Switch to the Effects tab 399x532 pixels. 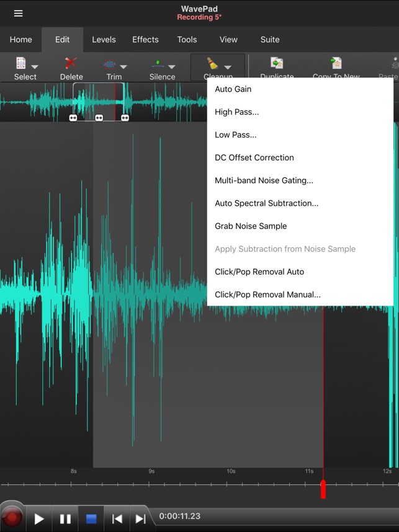(145, 40)
